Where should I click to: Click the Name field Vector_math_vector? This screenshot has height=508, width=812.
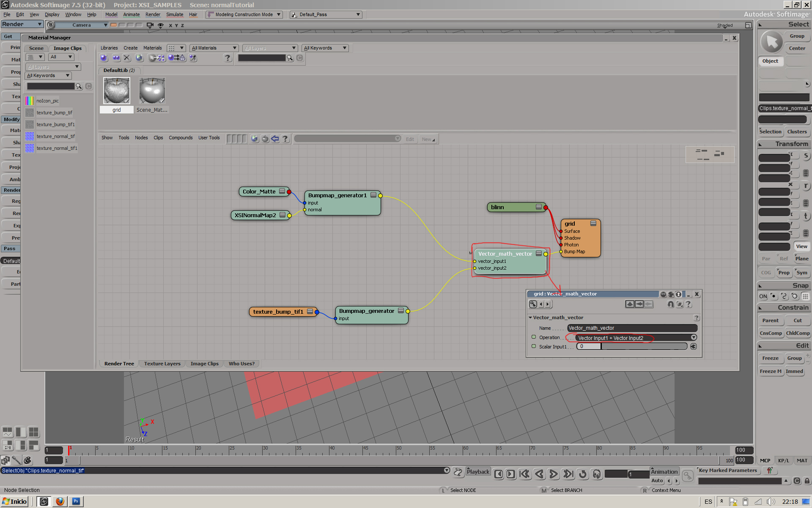click(632, 328)
